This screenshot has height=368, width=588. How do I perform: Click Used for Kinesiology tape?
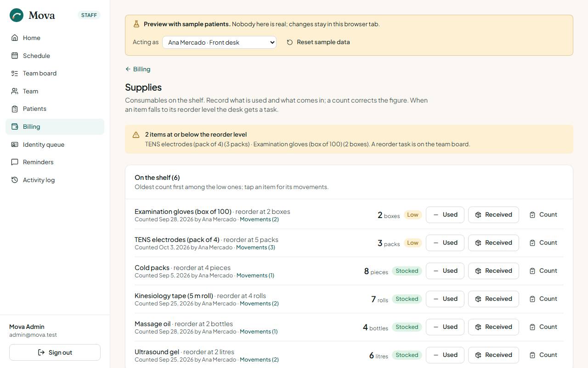(x=445, y=299)
